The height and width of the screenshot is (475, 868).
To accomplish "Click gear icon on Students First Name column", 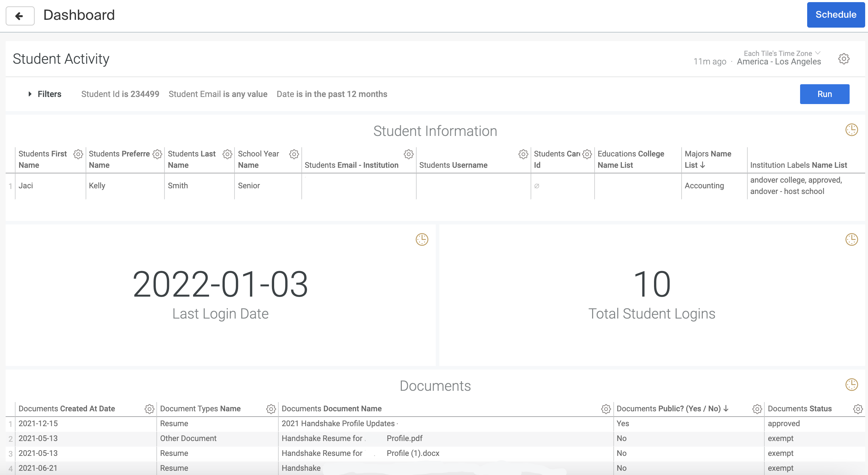I will [x=78, y=154].
